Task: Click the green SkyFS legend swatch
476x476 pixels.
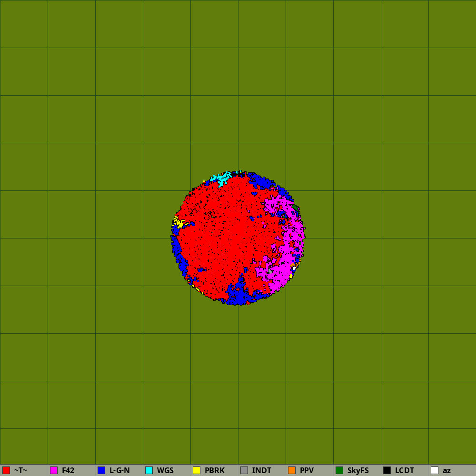Action: [339, 470]
